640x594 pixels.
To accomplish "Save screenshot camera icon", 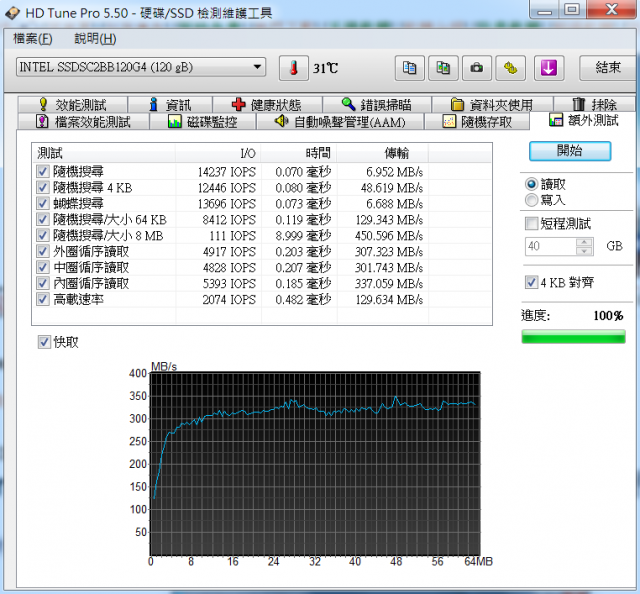I will (x=477, y=68).
